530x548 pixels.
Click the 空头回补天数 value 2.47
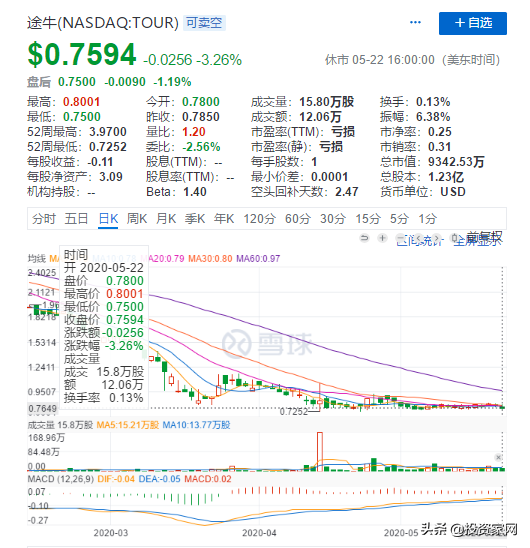pyautogui.click(x=346, y=192)
